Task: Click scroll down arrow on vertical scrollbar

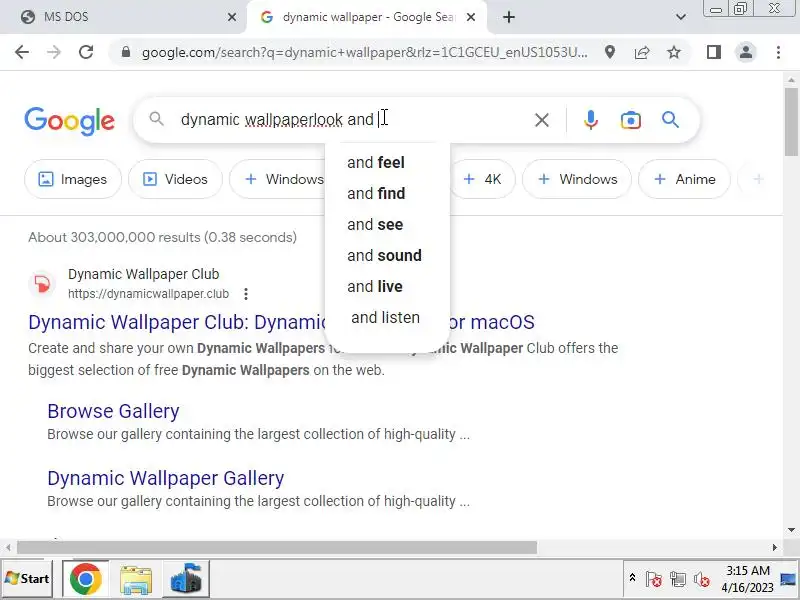Action: pos(791,530)
